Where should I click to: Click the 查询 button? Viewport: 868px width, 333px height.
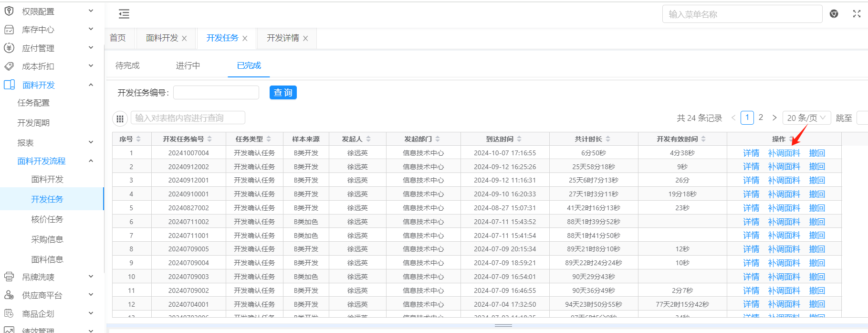click(x=283, y=93)
